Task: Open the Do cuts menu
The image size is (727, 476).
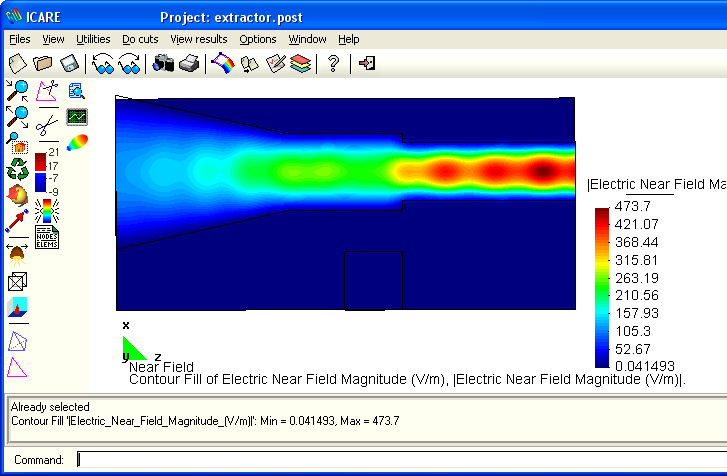Action: click(140, 39)
